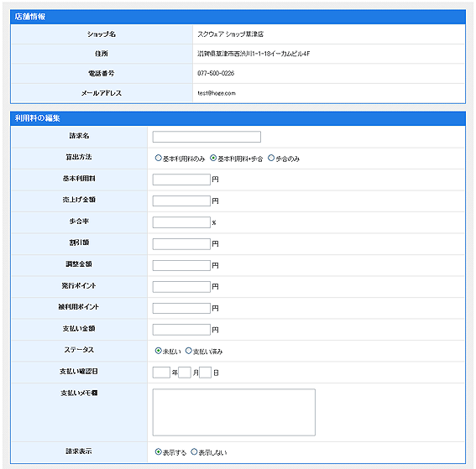Image resolution: width=476 pixels, height=469 pixels.
Task: Set status to 未払い radio button
Action: click(158, 351)
